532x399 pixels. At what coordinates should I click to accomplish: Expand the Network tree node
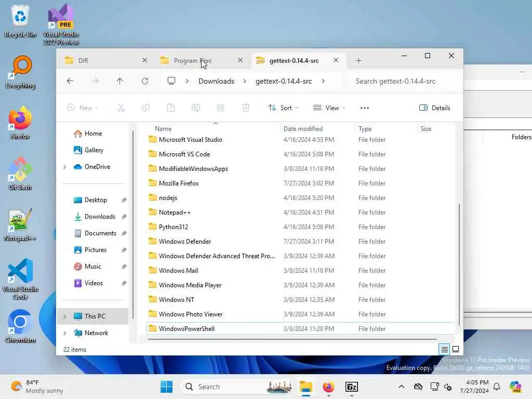[x=65, y=333]
